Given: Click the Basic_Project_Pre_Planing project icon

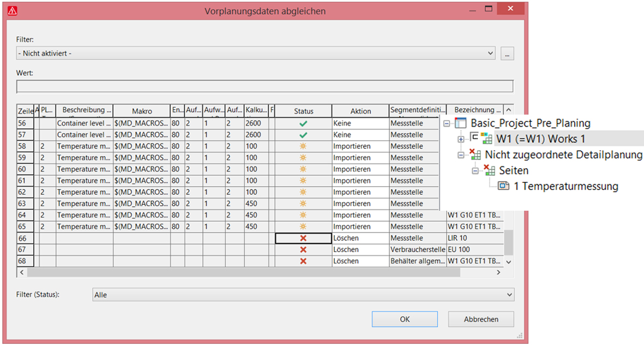Looking at the screenshot, I should click(461, 123).
